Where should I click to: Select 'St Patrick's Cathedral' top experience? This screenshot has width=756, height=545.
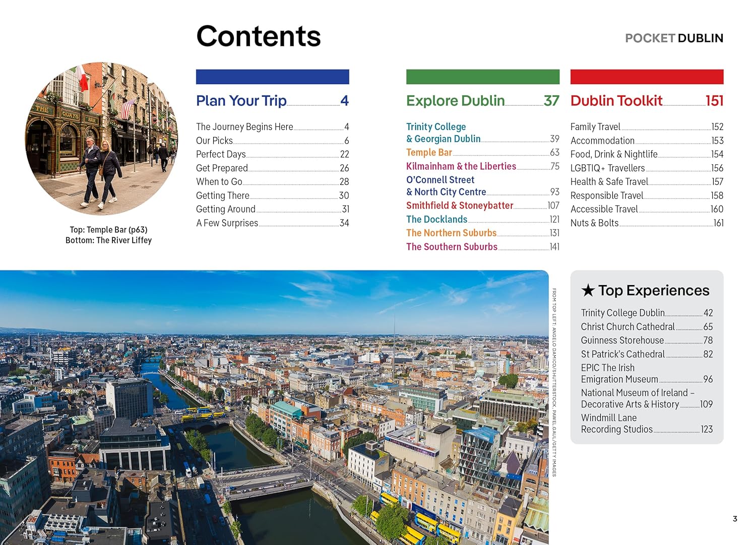pos(647,354)
